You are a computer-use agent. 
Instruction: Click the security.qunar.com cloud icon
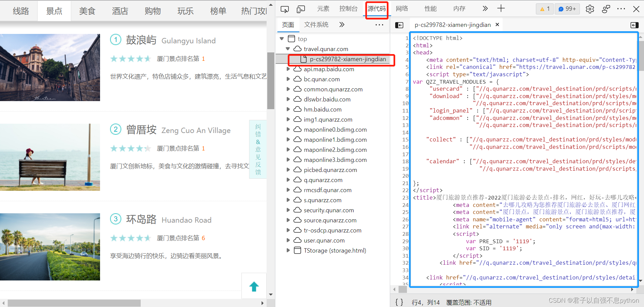coord(297,210)
